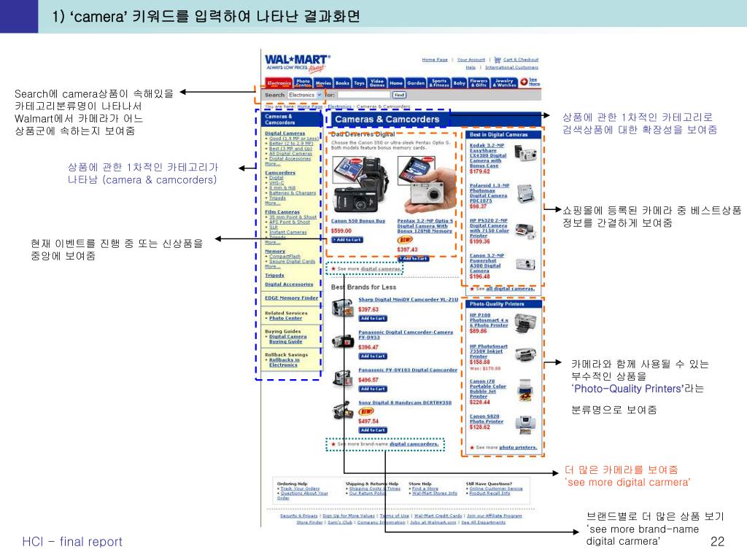Add Sharp MiniDV camcorder to cart
The height and width of the screenshot is (560, 747).
pyautogui.click(x=373, y=319)
